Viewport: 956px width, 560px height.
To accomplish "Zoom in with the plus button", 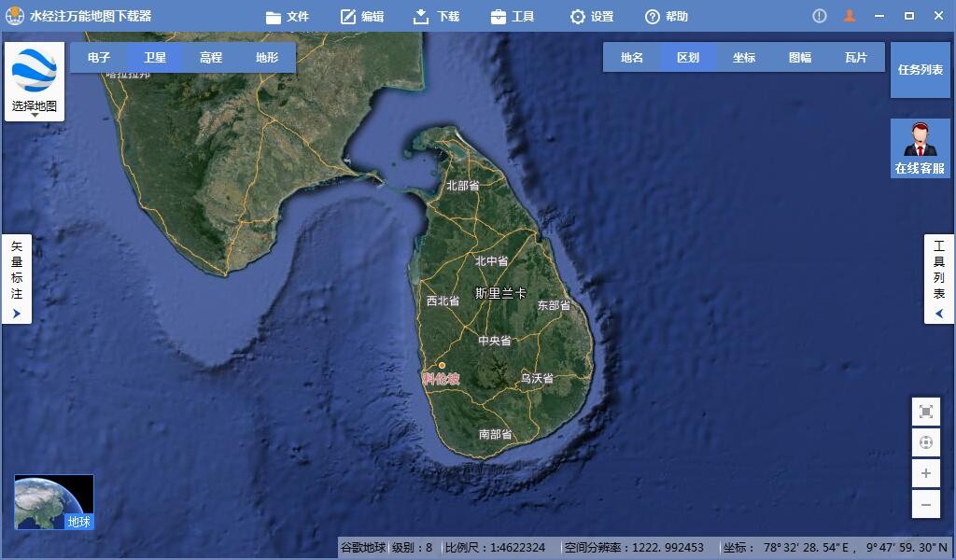I will 925,473.
